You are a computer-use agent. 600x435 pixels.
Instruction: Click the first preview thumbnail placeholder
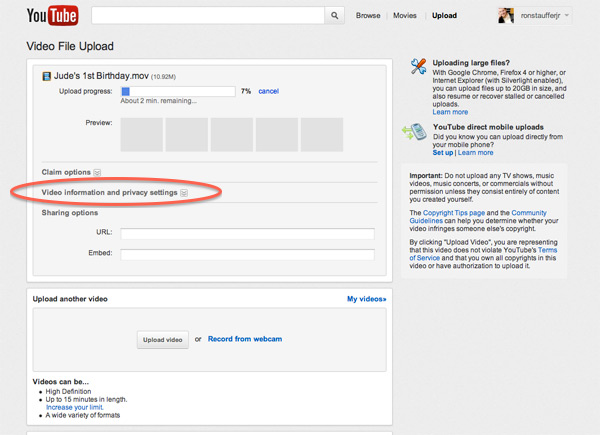142,135
